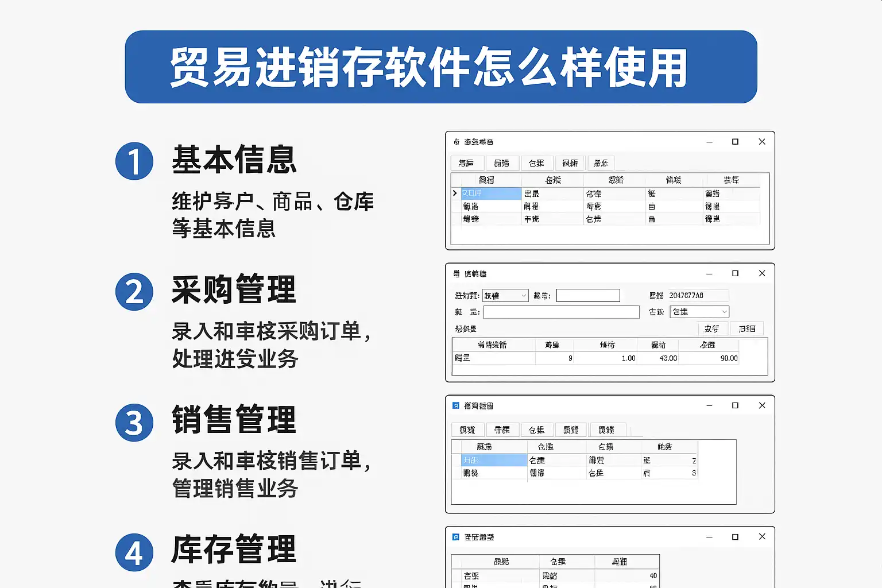882x588 pixels.
Task: Click the 贸易进销存软件怎么样使用 title banner
Action: click(441, 67)
